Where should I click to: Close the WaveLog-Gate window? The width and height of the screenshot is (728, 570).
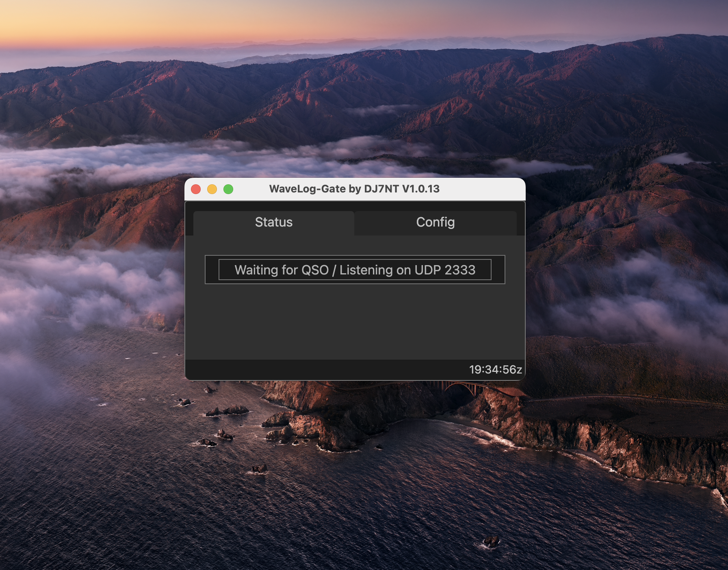coord(196,189)
